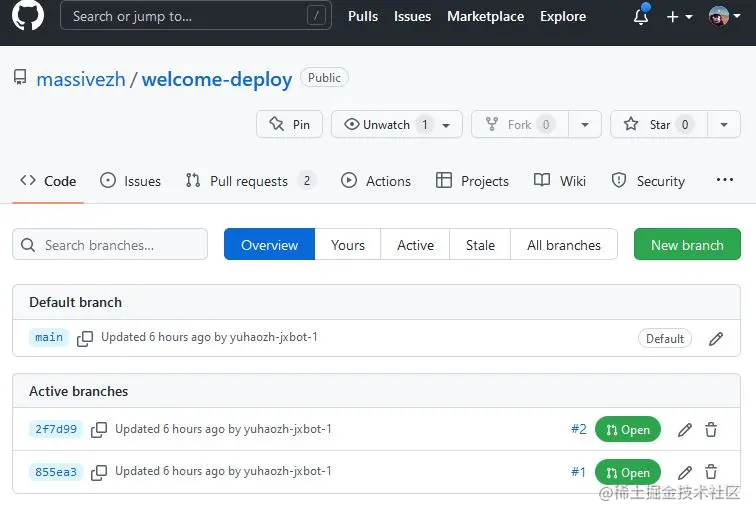Click the Open badge for 855ea3
This screenshot has width=756, height=517.
pyautogui.click(x=628, y=472)
